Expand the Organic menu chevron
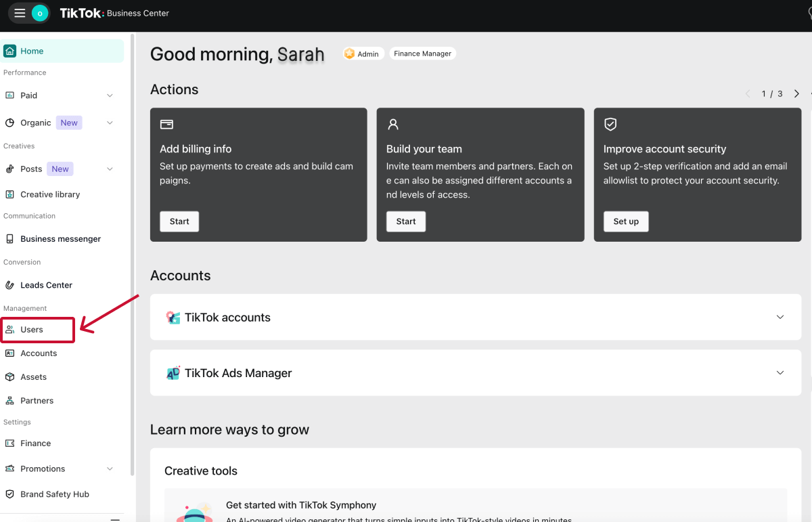The width and height of the screenshot is (812, 522). 110,123
